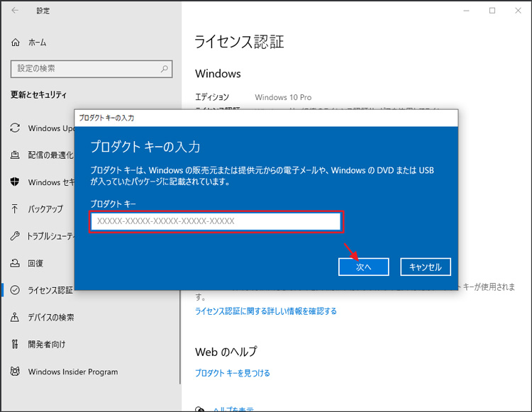Click the magnifier icon in the settings search box
The image size is (532, 412).
(165, 69)
